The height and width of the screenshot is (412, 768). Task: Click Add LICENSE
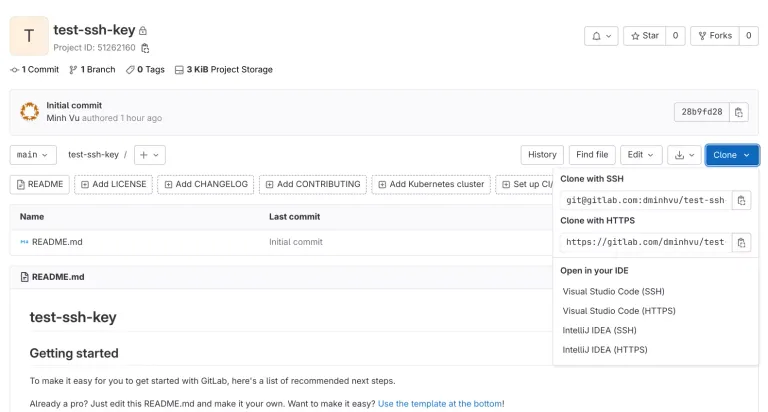point(113,184)
